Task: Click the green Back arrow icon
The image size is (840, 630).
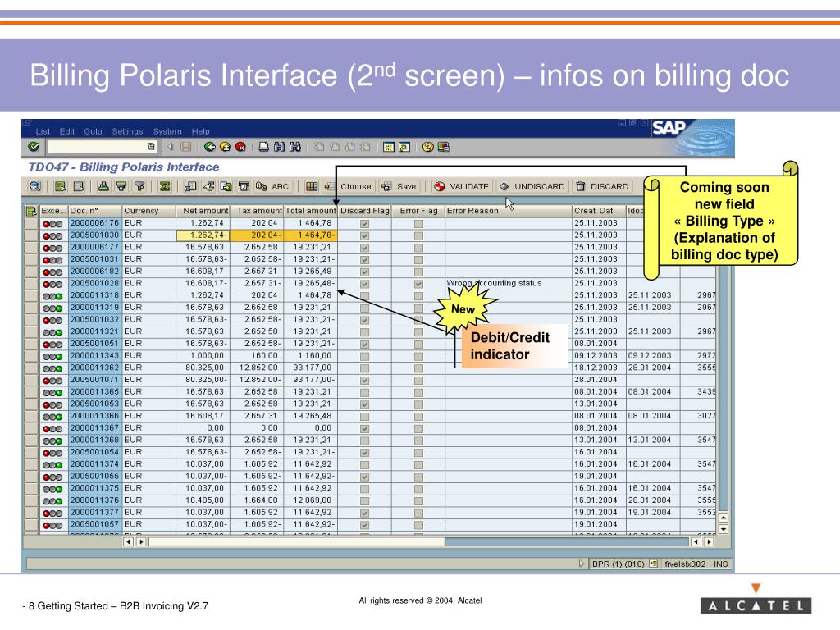Action: [210, 147]
